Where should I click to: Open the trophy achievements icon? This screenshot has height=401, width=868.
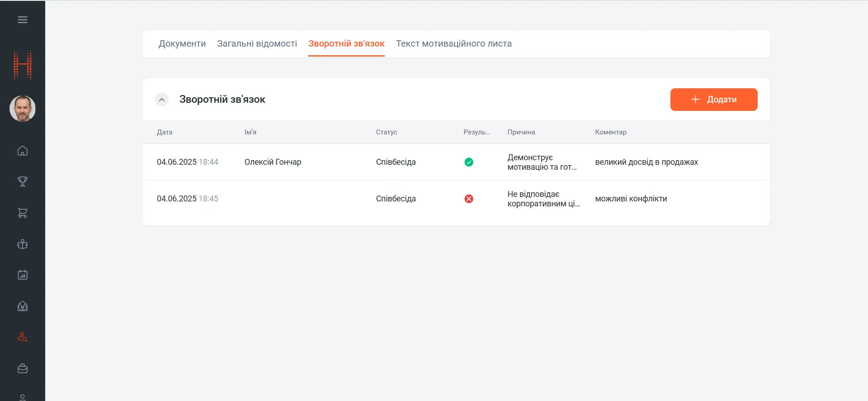click(23, 181)
